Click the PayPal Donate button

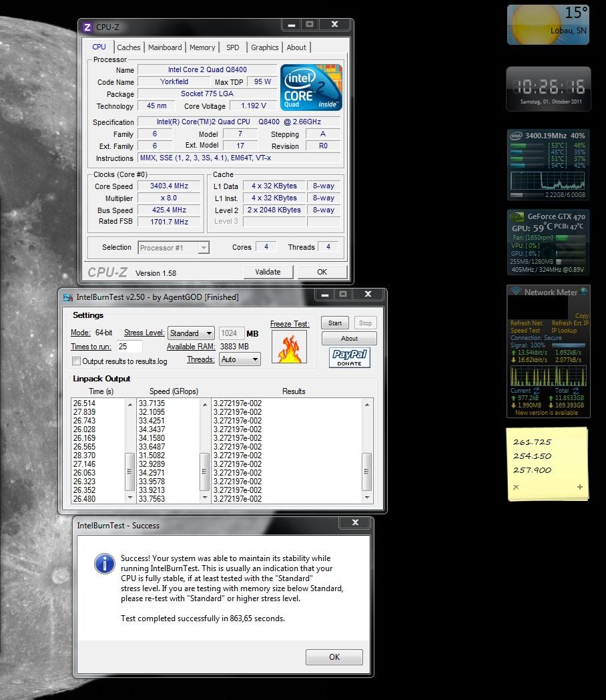point(350,357)
